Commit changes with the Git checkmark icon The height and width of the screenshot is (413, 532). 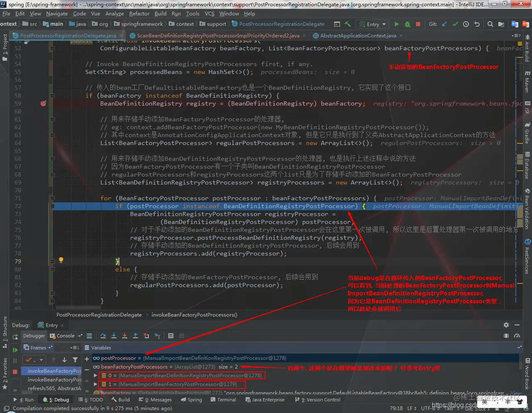coord(455,24)
